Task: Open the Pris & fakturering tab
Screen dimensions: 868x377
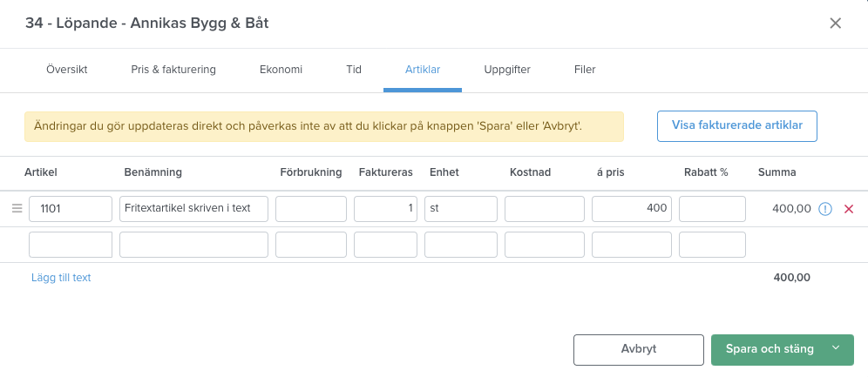Action: (x=173, y=70)
